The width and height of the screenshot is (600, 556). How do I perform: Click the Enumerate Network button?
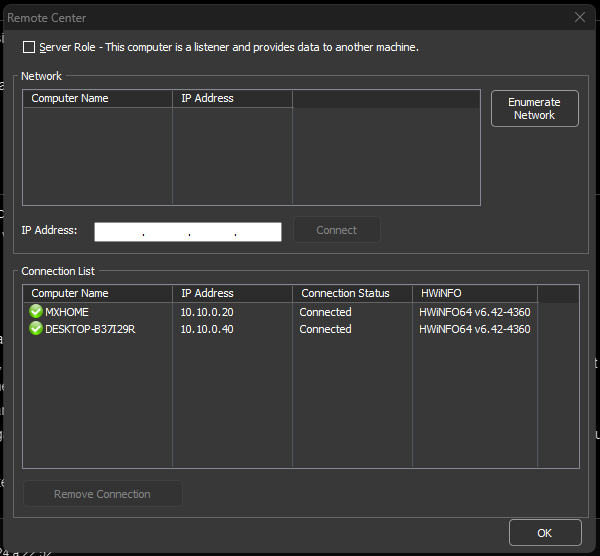click(534, 109)
